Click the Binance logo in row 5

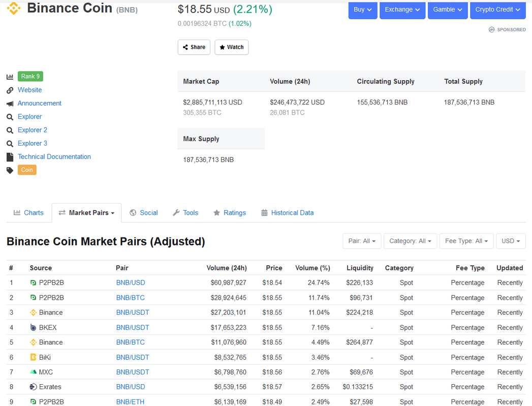pyautogui.click(x=33, y=342)
